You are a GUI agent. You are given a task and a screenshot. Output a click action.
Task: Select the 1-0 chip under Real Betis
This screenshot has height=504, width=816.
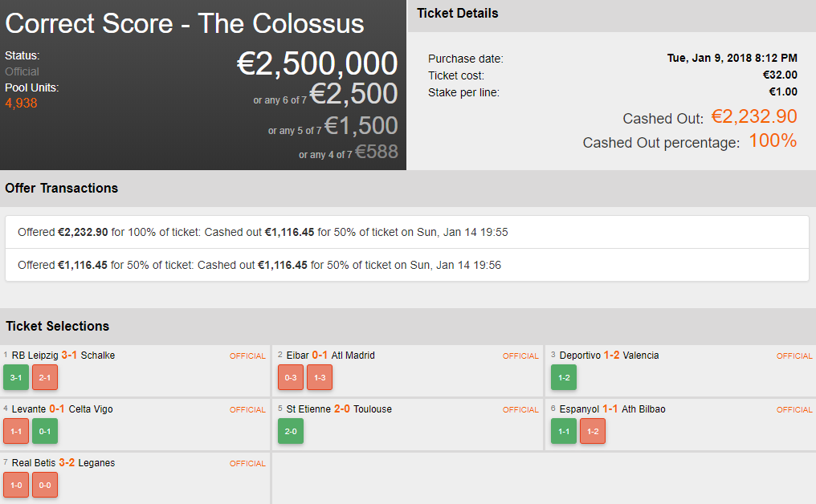[x=16, y=485]
